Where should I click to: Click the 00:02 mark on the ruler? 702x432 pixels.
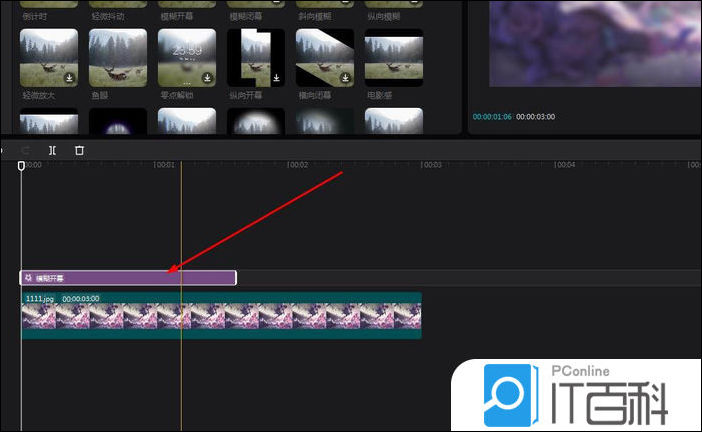click(297, 165)
